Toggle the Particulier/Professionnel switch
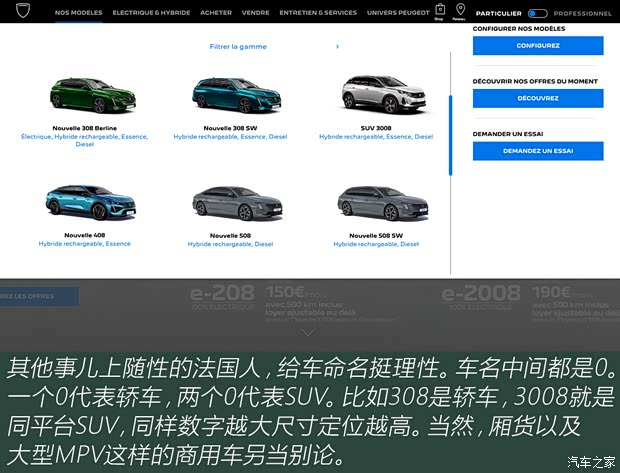Viewport: 620px width, 473px height. point(538,14)
